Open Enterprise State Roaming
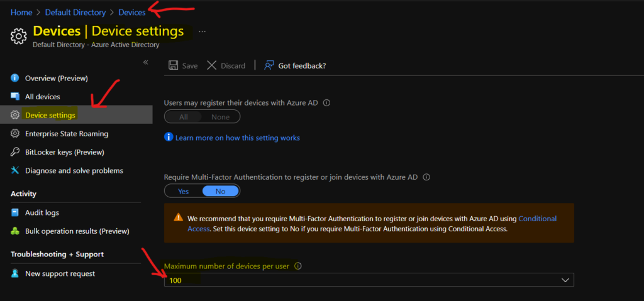 (67, 134)
